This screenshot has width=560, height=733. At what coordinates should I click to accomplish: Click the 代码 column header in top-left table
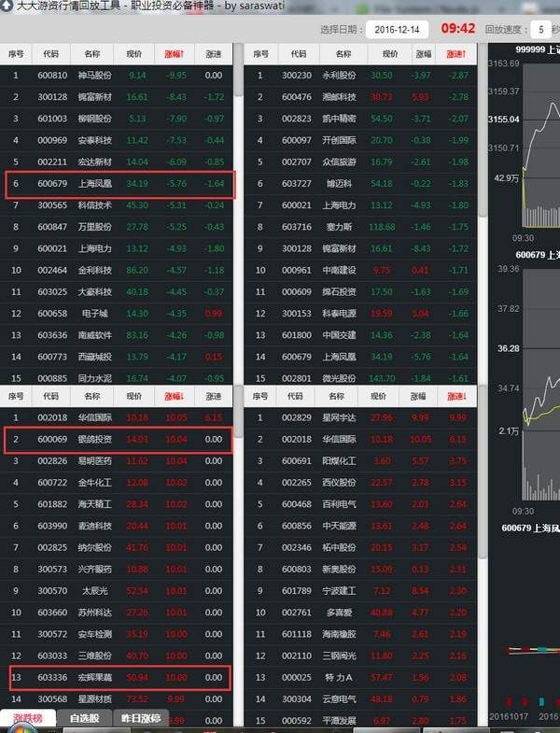click(x=51, y=54)
